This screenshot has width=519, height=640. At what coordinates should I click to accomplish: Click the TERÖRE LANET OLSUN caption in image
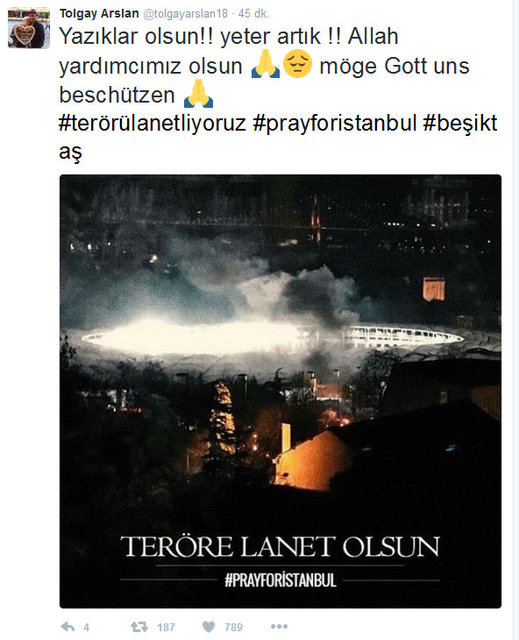click(x=280, y=547)
